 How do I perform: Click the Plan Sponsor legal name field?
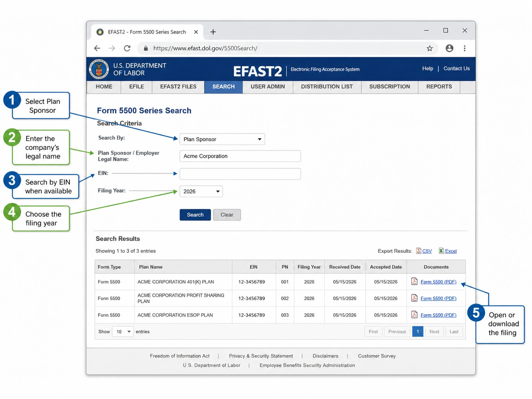[240, 156]
